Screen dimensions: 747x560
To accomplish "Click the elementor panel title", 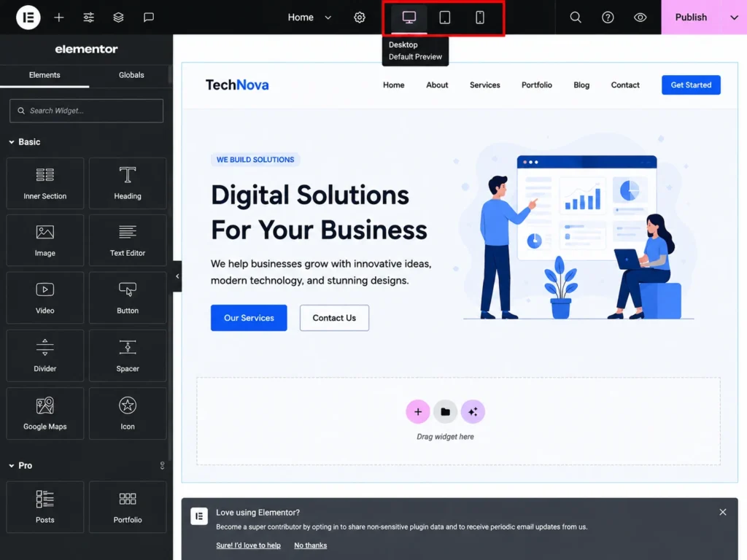I will [x=86, y=49].
